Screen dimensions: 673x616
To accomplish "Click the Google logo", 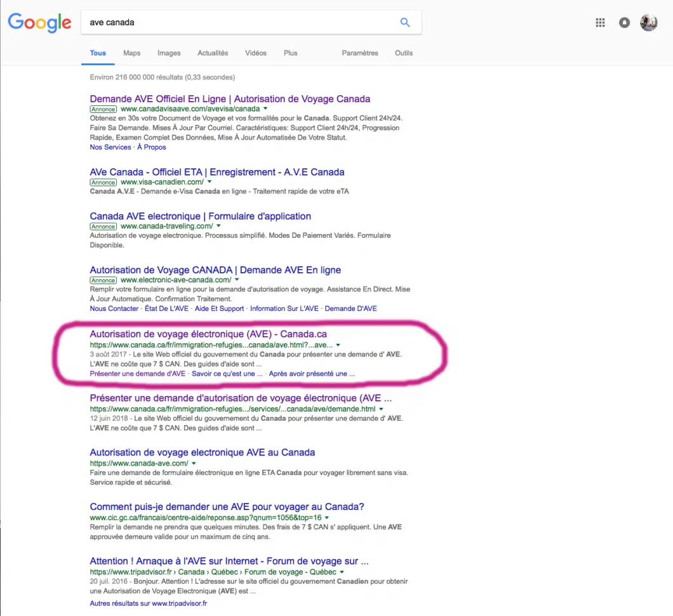I will [x=39, y=22].
